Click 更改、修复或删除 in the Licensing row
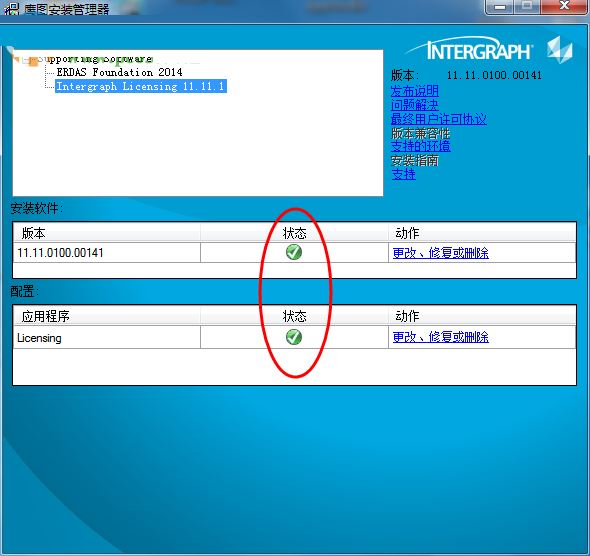This screenshot has height=556, width=590. coord(441,337)
